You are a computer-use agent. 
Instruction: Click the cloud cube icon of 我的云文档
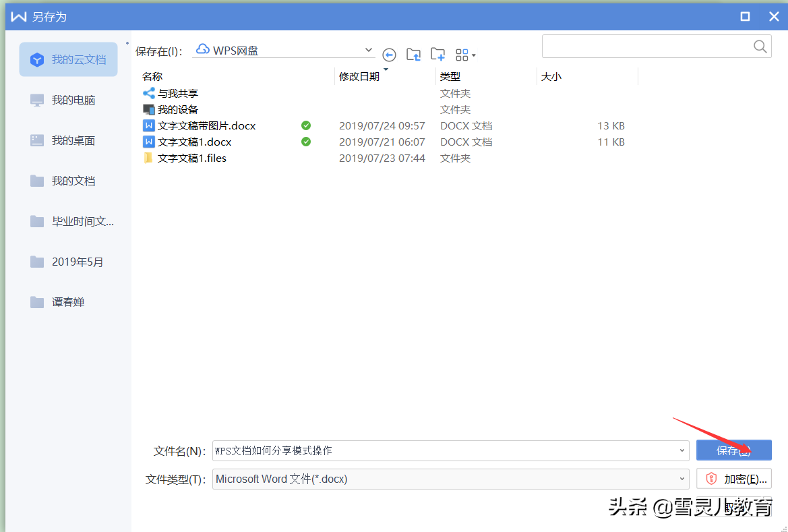coord(36,60)
